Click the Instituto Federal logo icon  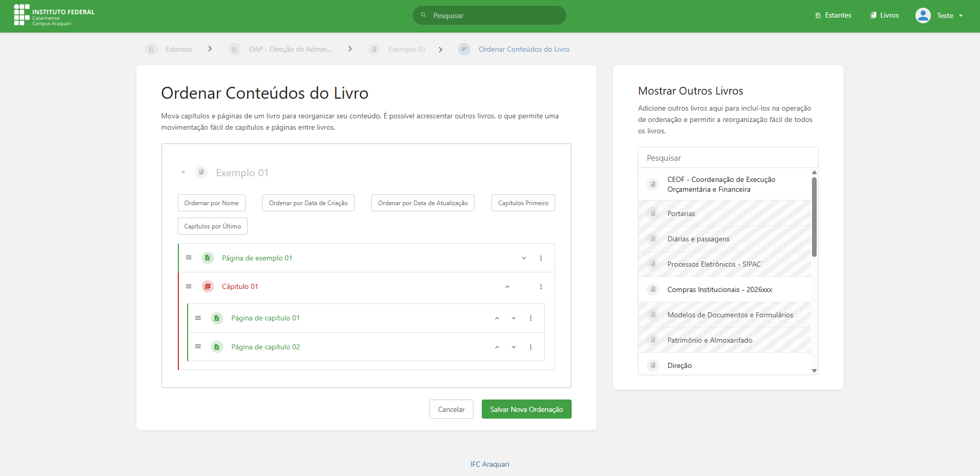coord(21,15)
